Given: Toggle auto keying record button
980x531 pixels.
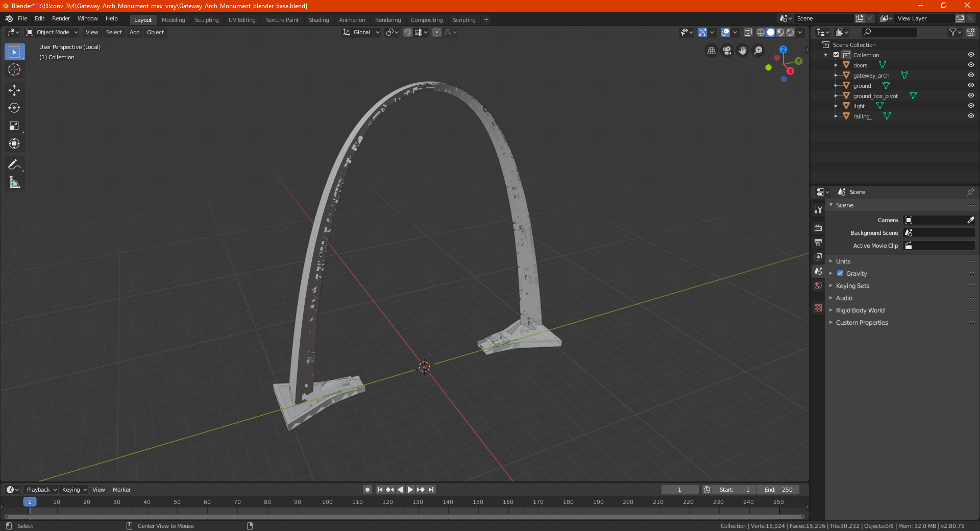Looking at the screenshot, I should 367,490.
